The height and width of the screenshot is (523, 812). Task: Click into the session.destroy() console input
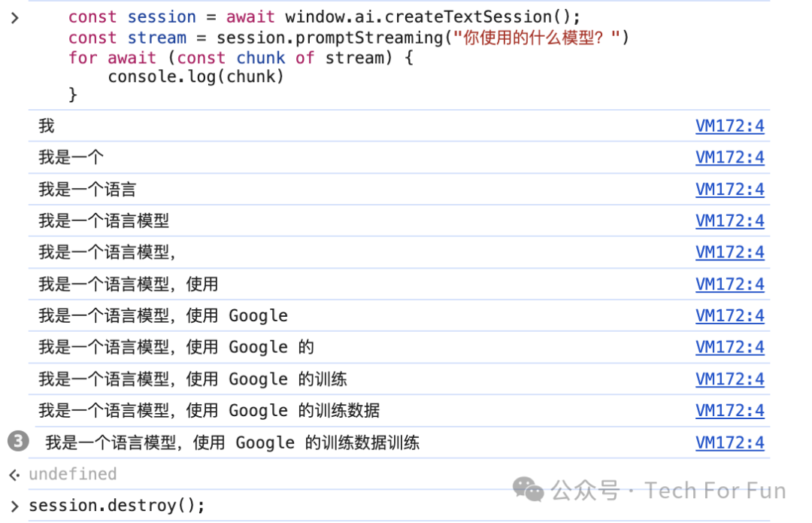click(117, 505)
